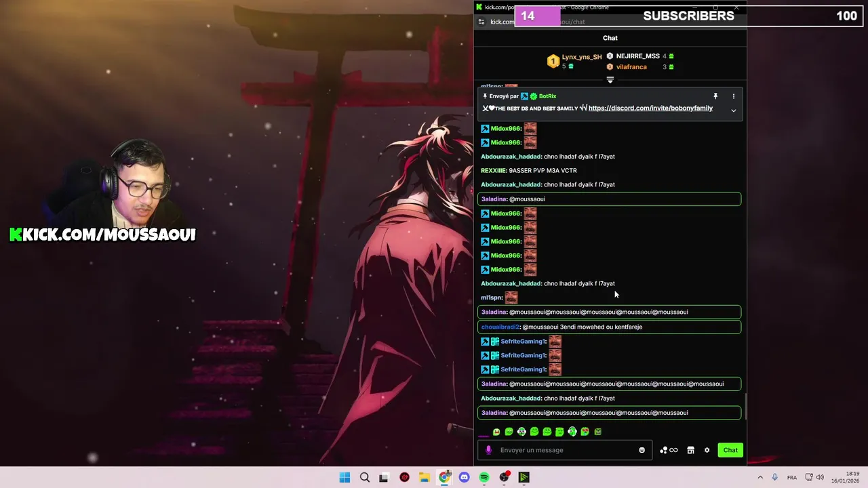The height and width of the screenshot is (488, 868).
Task: Insert the first quick emote with red mouth
Action: (496, 432)
